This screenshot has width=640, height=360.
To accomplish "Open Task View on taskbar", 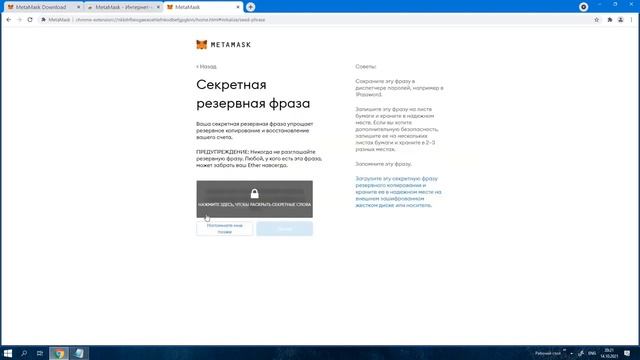I will click(x=40, y=353).
